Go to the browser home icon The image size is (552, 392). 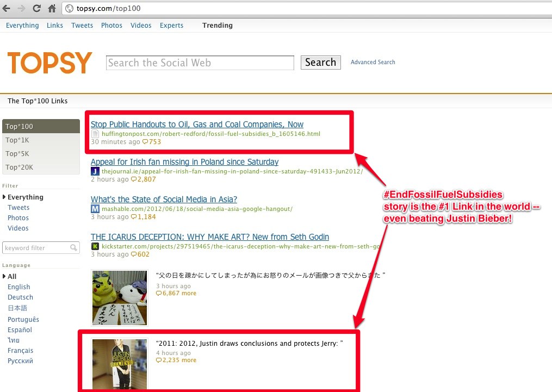(52, 9)
